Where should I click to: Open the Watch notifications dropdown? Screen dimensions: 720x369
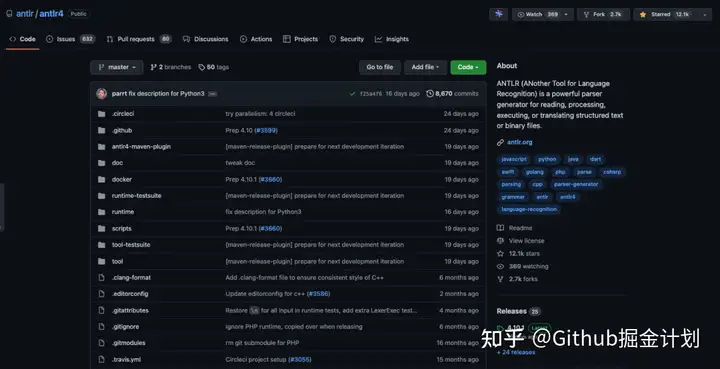[543, 14]
